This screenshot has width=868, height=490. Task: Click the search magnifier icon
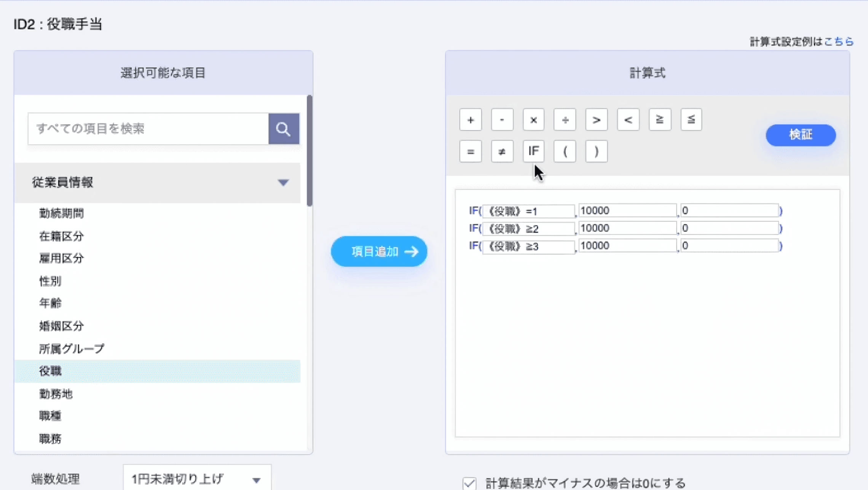284,129
